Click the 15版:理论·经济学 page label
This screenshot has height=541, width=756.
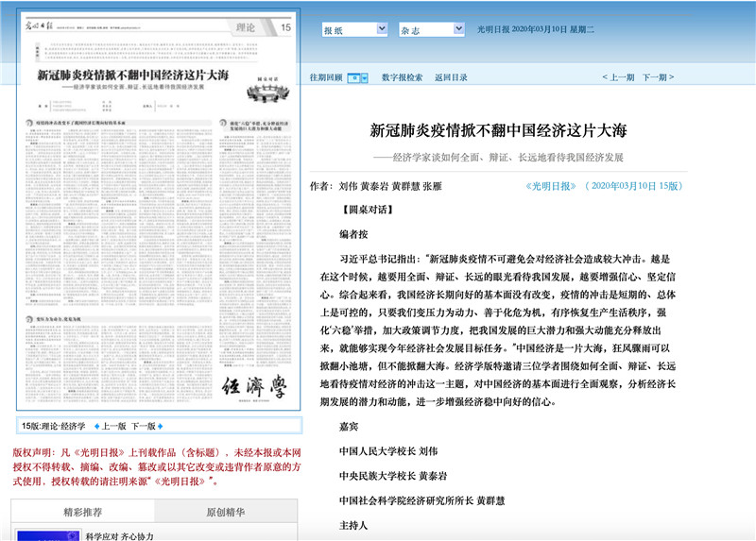tap(54, 426)
